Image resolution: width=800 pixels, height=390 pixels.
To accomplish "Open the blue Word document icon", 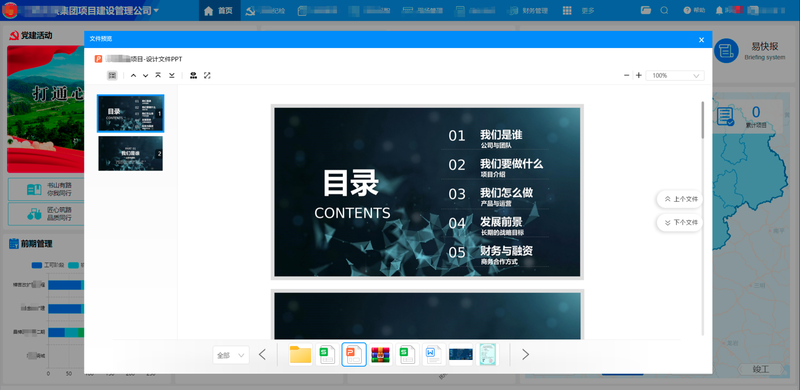I will pos(434,354).
